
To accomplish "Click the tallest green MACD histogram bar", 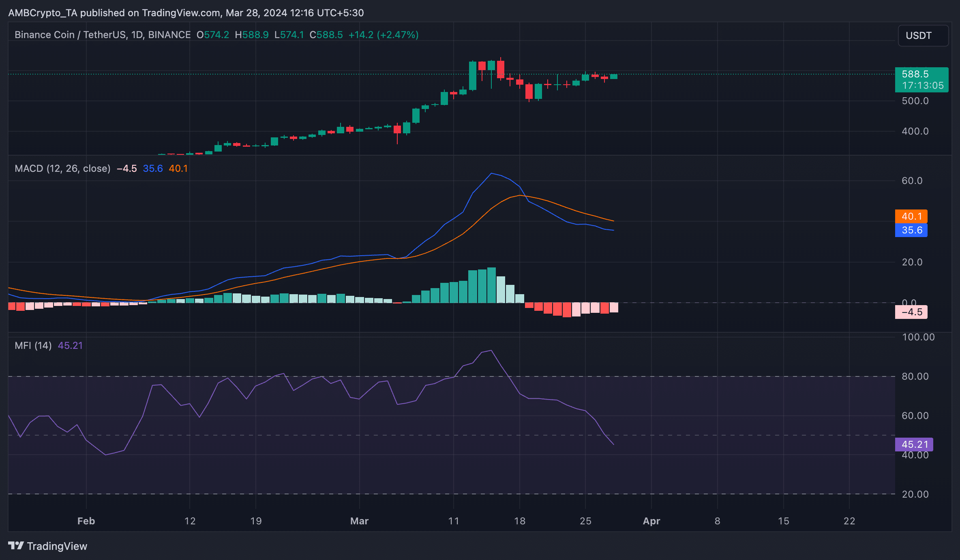I will click(x=491, y=285).
